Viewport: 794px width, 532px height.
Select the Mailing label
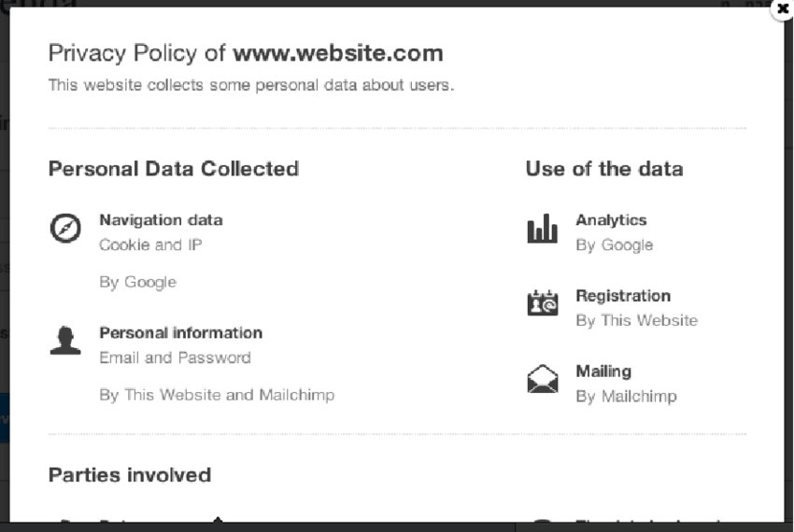[603, 371]
